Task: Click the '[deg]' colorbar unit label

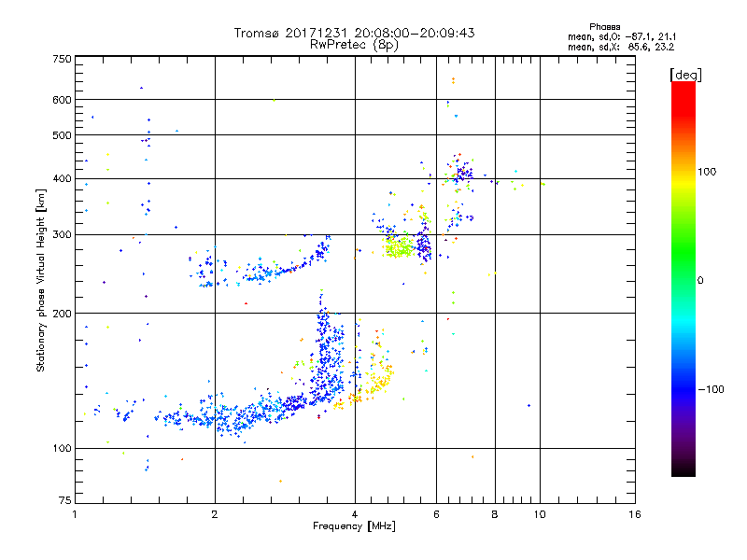Action: (685, 75)
